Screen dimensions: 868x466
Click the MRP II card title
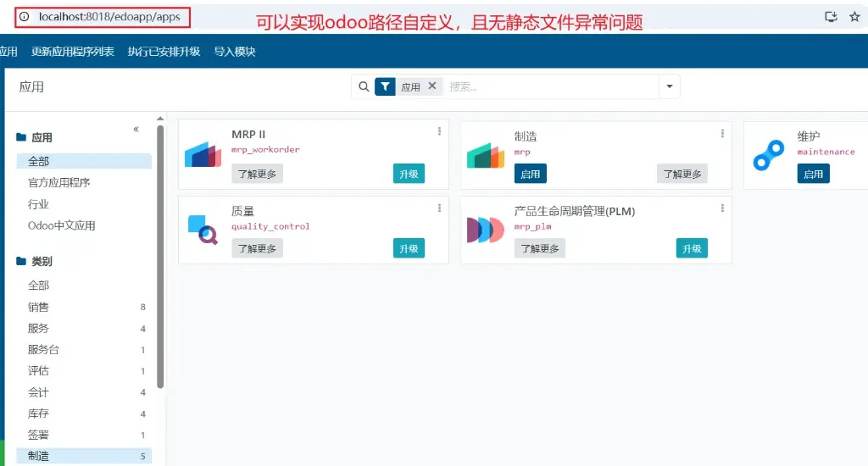click(248, 135)
